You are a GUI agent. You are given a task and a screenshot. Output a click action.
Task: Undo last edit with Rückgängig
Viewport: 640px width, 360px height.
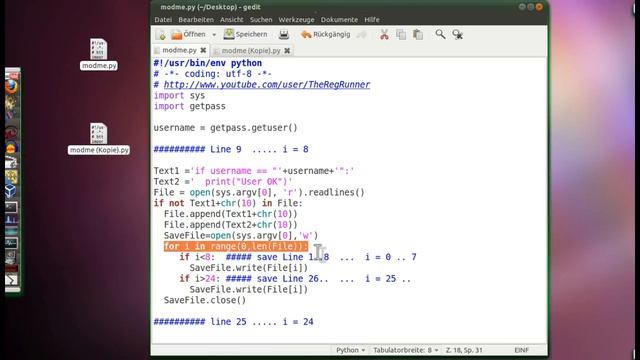[326, 35]
